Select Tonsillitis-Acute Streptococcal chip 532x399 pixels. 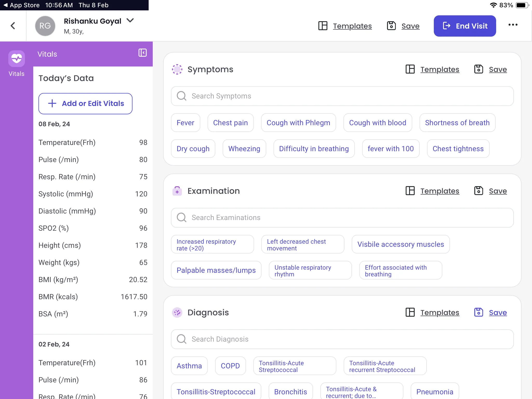tap(295, 366)
